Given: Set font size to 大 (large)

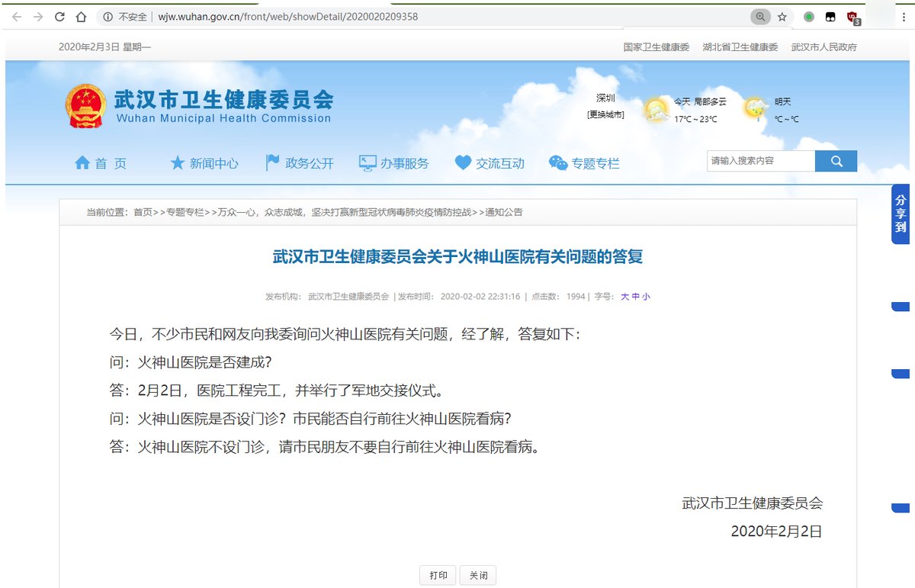Looking at the screenshot, I should click(x=625, y=296).
